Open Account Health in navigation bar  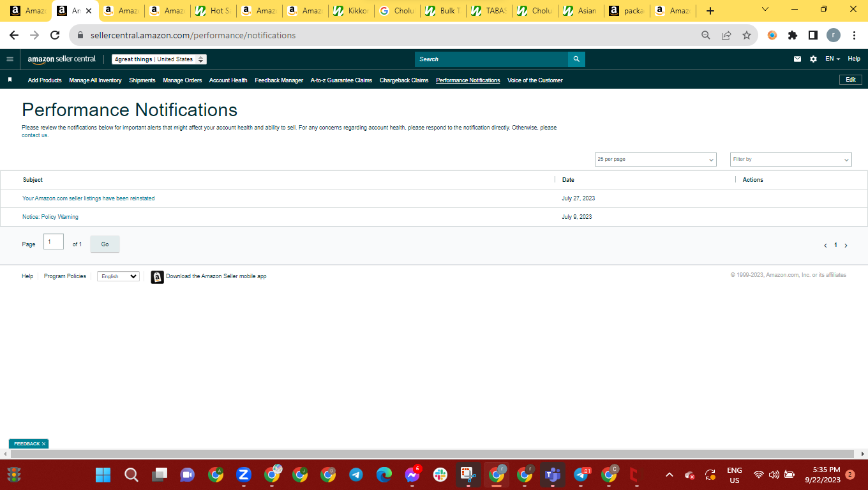click(x=228, y=80)
